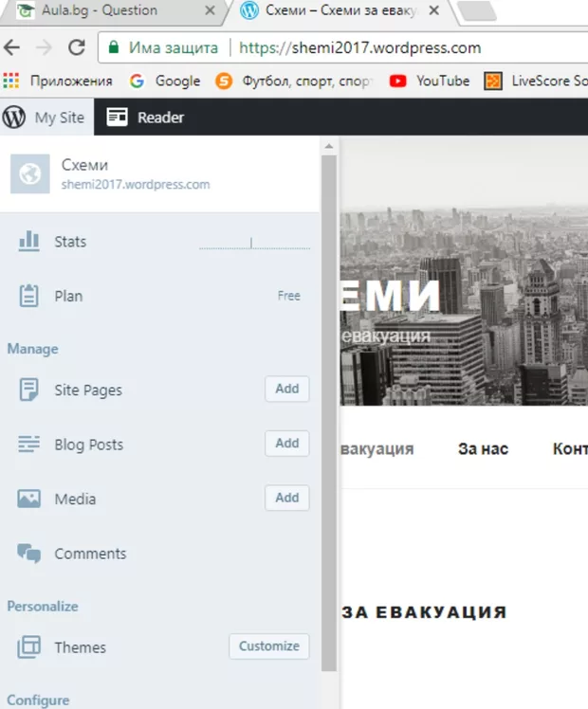Open Media in the sidebar
The image size is (588, 709).
[75, 500]
